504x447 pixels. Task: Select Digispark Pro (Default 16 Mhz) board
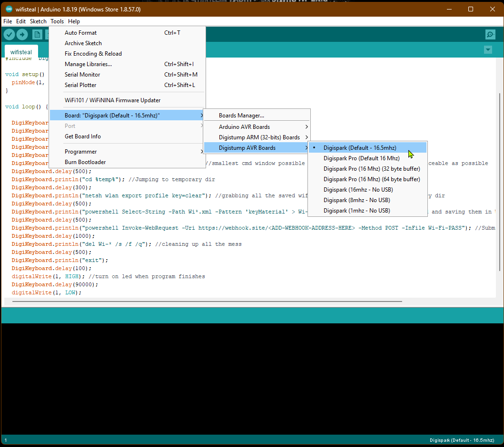click(x=368, y=158)
